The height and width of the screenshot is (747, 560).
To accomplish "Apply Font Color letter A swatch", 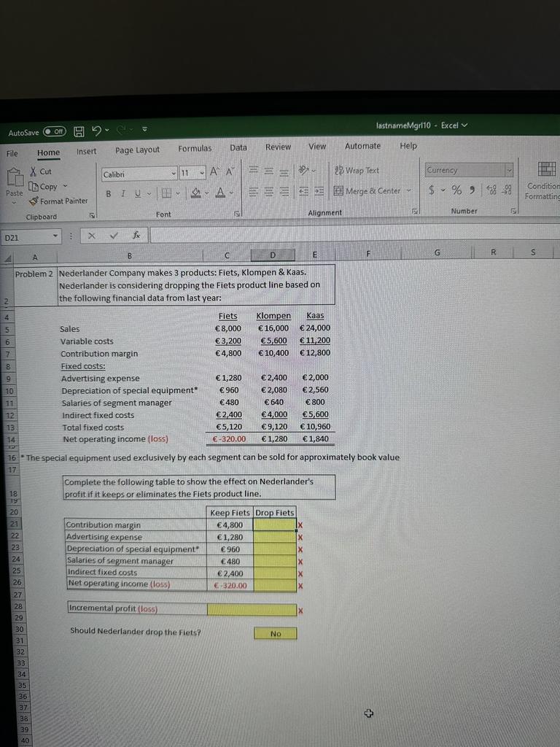I will (220, 192).
